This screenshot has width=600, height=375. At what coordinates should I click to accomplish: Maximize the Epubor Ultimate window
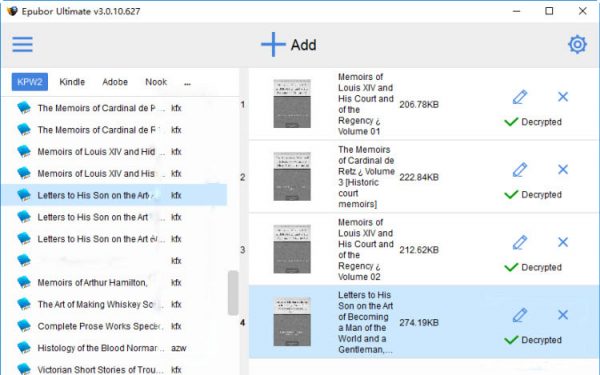coord(549,11)
